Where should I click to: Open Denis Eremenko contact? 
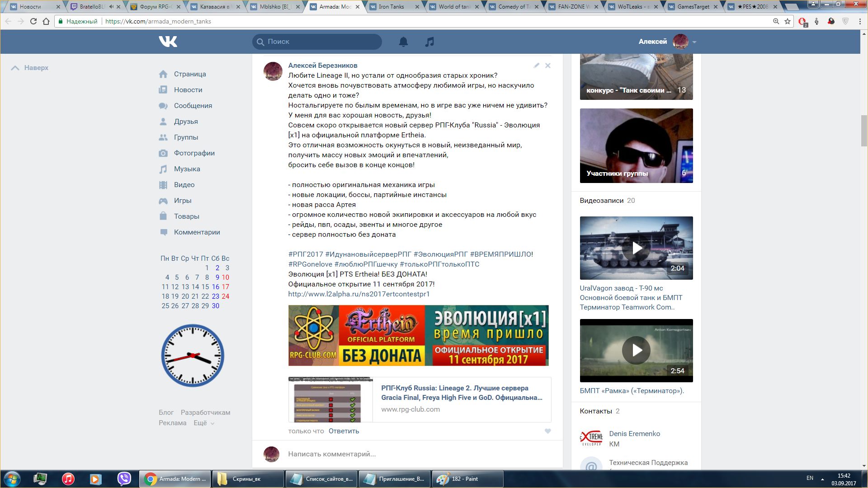point(634,434)
